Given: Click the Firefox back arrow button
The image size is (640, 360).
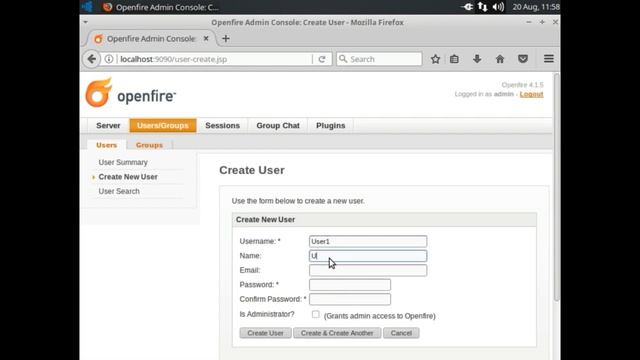Looking at the screenshot, I should click(91, 59).
